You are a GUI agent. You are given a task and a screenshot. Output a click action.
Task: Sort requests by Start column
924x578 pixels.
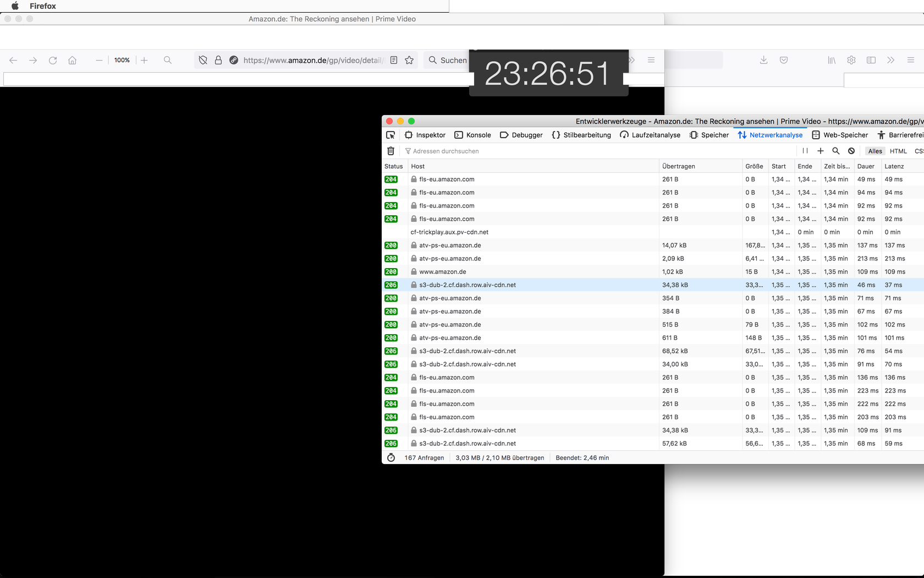(782, 166)
